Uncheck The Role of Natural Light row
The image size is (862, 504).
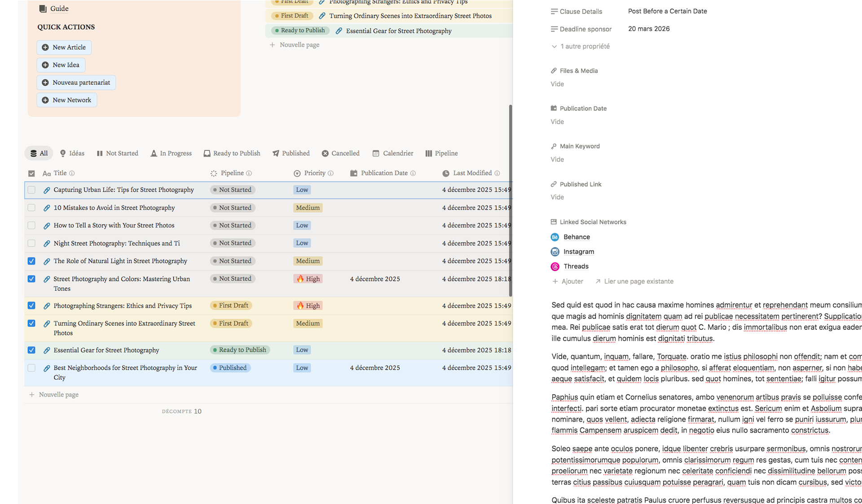click(x=31, y=261)
